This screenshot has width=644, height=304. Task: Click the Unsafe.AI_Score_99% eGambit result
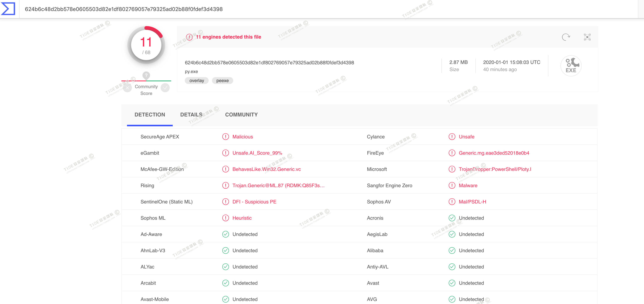pyautogui.click(x=257, y=153)
